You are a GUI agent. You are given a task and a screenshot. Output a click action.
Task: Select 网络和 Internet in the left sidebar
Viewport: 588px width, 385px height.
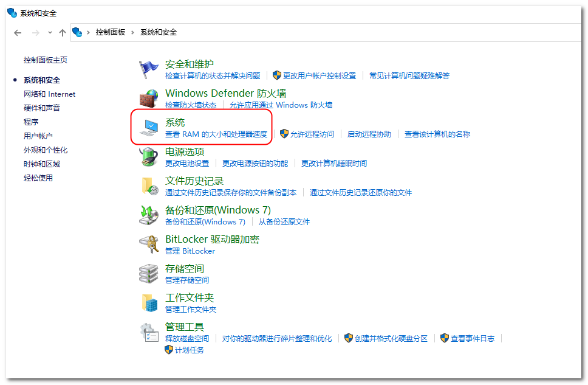(x=49, y=94)
